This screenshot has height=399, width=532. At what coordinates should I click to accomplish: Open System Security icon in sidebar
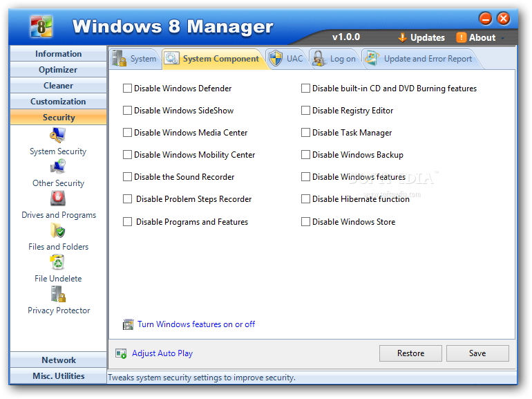coord(57,135)
